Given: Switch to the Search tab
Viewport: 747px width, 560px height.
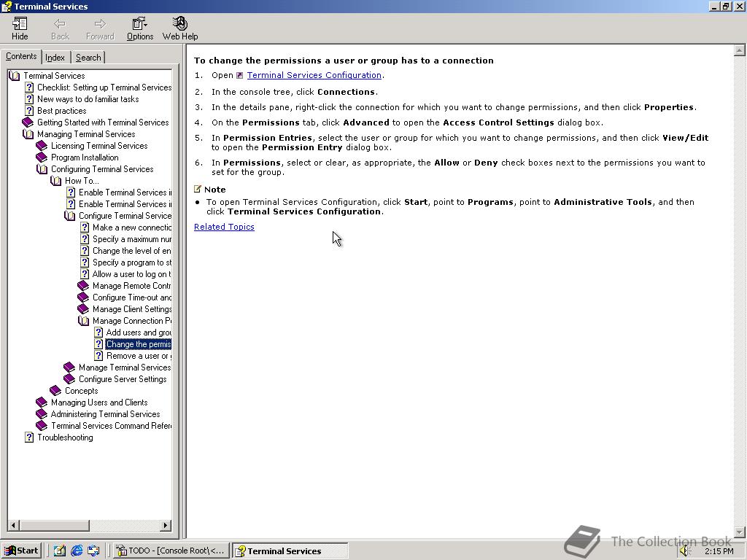Looking at the screenshot, I should pyautogui.click(x=88, y=58).
